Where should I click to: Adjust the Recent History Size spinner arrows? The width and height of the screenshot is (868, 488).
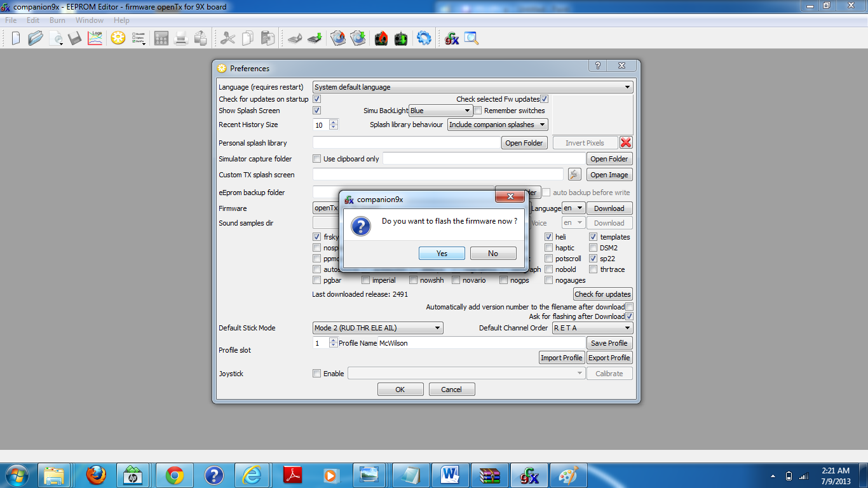pos(334,125)
